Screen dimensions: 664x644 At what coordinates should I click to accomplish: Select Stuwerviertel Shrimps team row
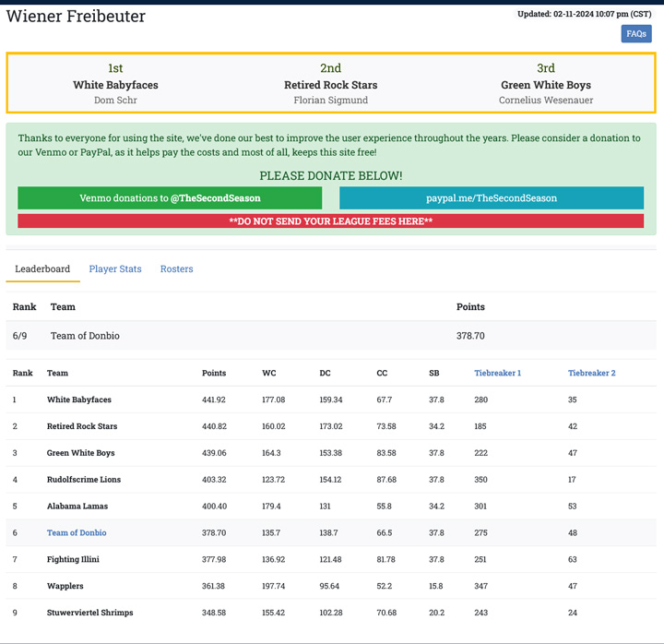point(331,613)
